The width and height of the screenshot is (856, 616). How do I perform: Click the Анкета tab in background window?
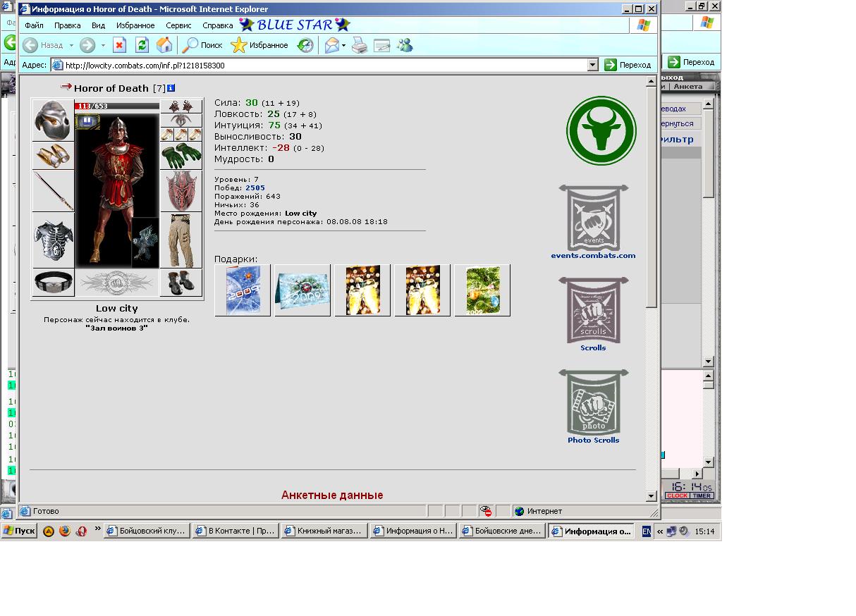tap(687, 87)
